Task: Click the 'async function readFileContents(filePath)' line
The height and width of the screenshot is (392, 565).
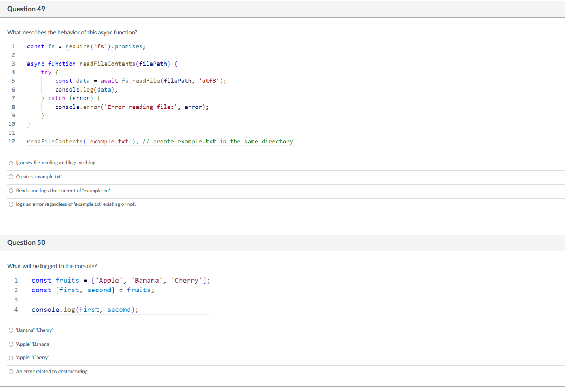Action: tap(102, 64)
